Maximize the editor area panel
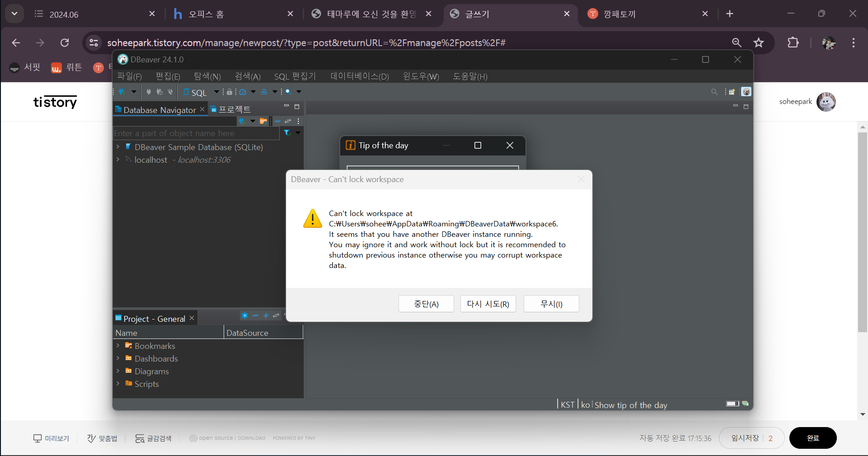Image resolution: width=868 pixels, height=456 pixels. tap(746, 107)
